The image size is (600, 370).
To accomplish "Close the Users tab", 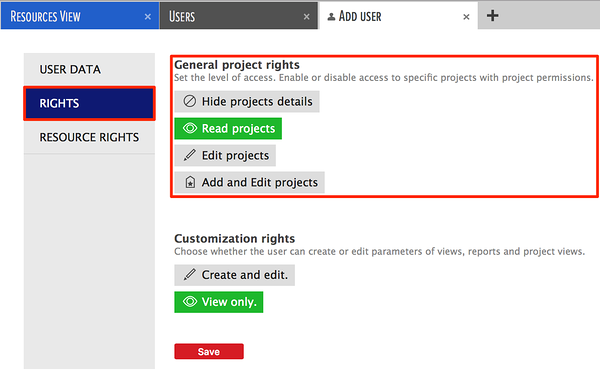I will pos(307,17).
